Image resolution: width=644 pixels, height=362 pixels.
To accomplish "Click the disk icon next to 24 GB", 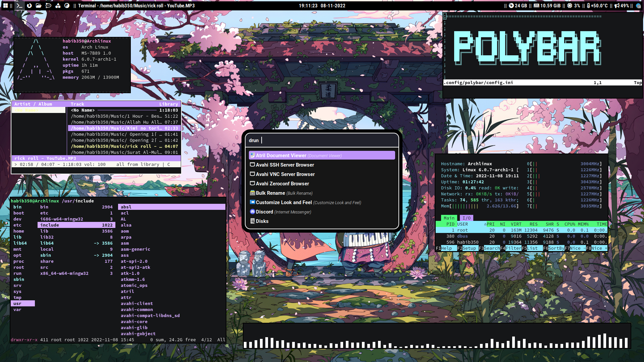I will point(512,6).
